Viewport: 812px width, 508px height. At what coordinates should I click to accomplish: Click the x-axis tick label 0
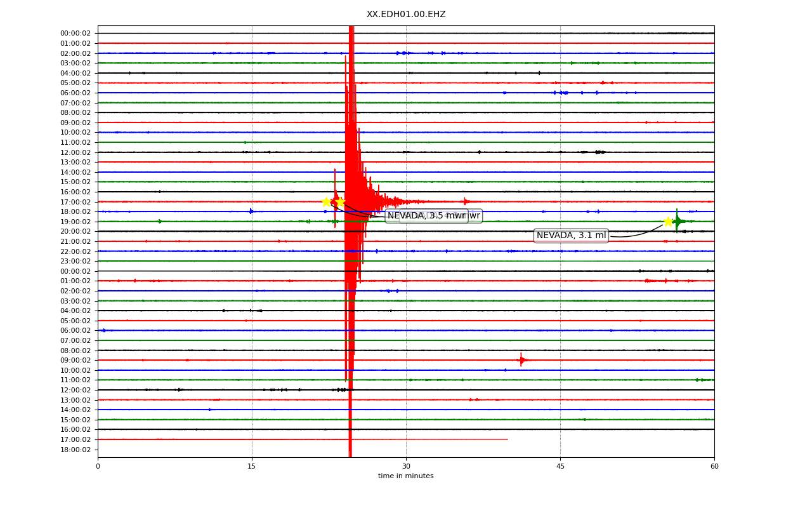(x=98, y=467)
